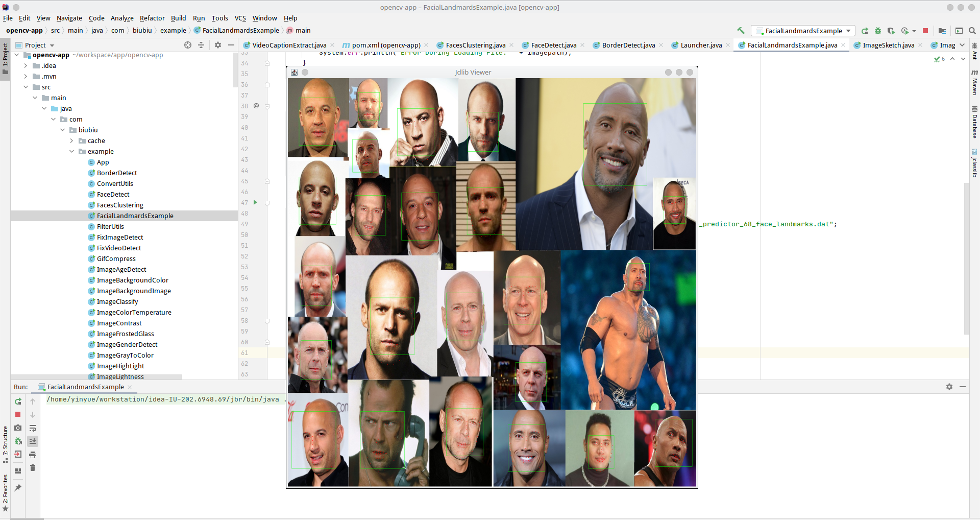Click the Rerun icon in the top toolbar

click(865, 31)
